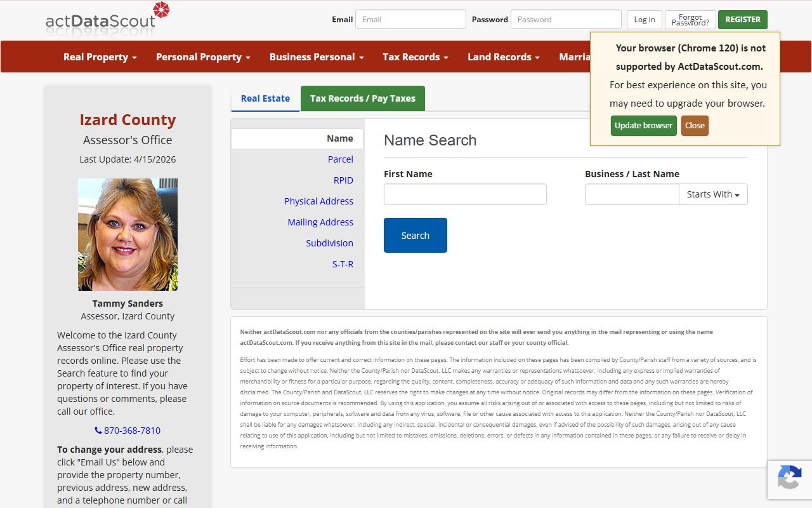This screenshot has width=812, height=508.
Task: Open the Real Property dropdown menu
Action: [100, 57]
